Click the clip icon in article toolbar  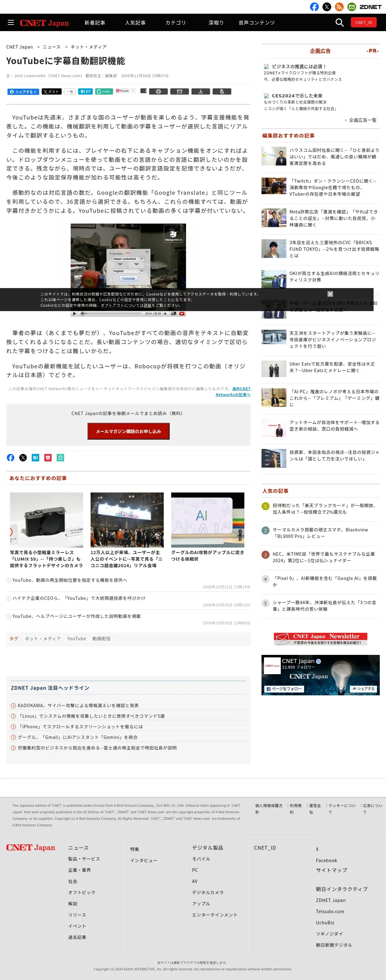point(222,91)
